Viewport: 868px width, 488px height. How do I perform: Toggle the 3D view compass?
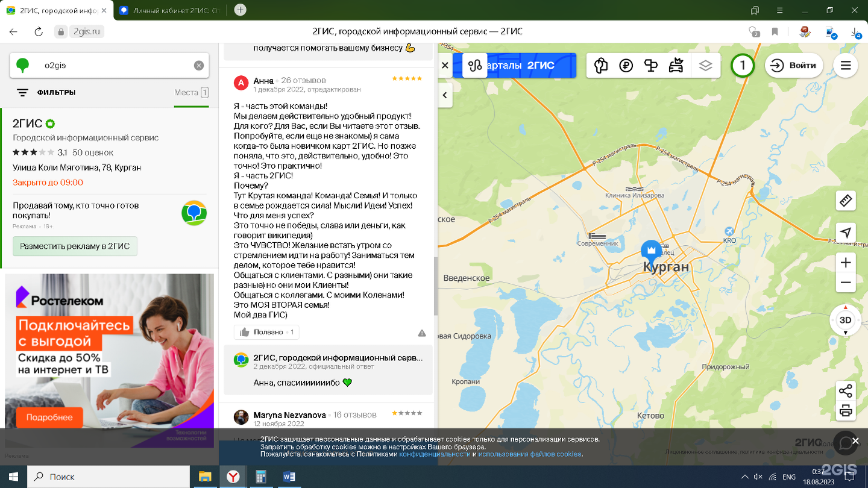(x=845, y=320)
